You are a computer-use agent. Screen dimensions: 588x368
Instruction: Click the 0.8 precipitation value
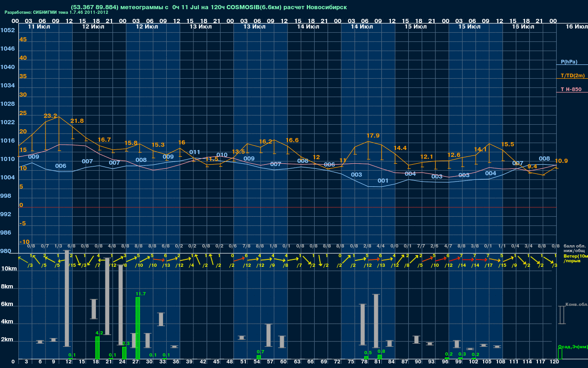pos(381,351)
